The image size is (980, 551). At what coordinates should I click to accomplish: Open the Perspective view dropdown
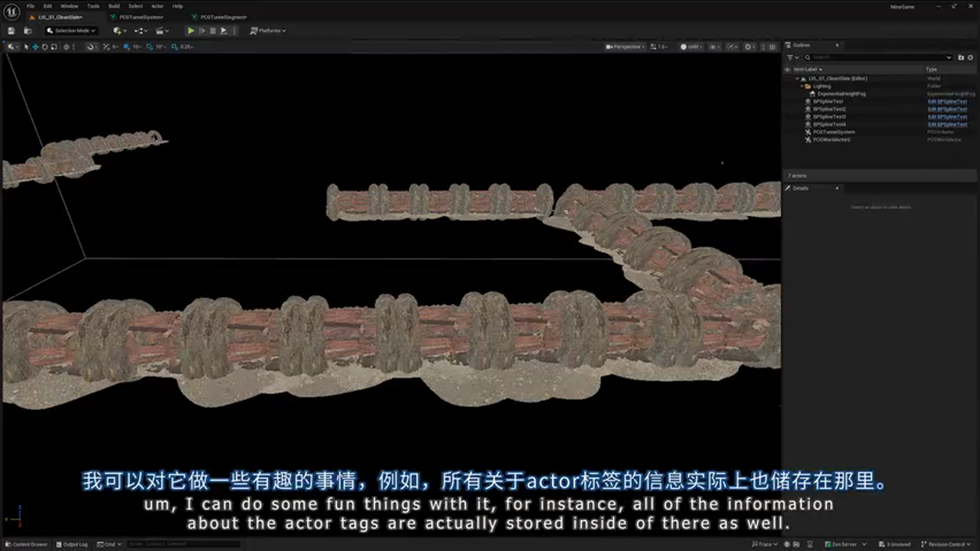[624, 46]
